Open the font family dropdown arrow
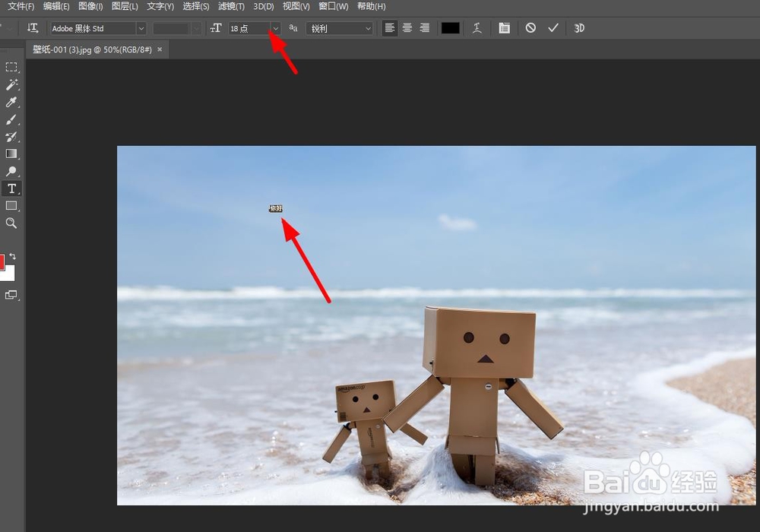The height and width of the screenshot is (532, 760). coord(141,29)
